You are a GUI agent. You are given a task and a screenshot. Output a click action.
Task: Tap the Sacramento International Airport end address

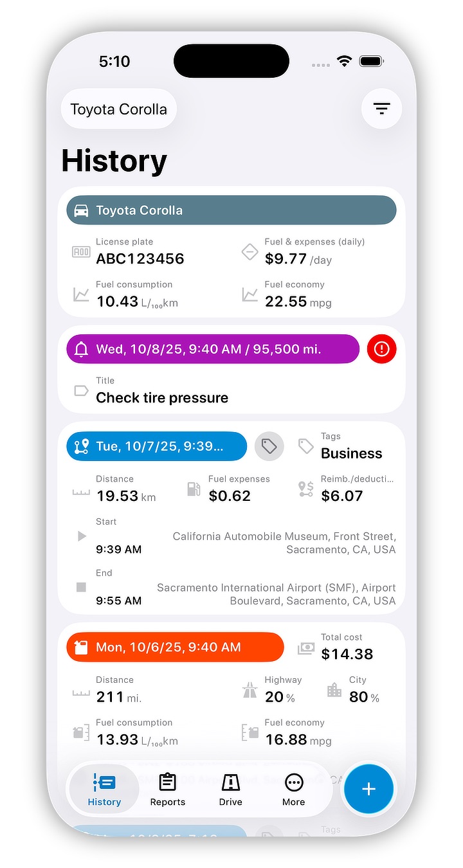coord(277,594)
